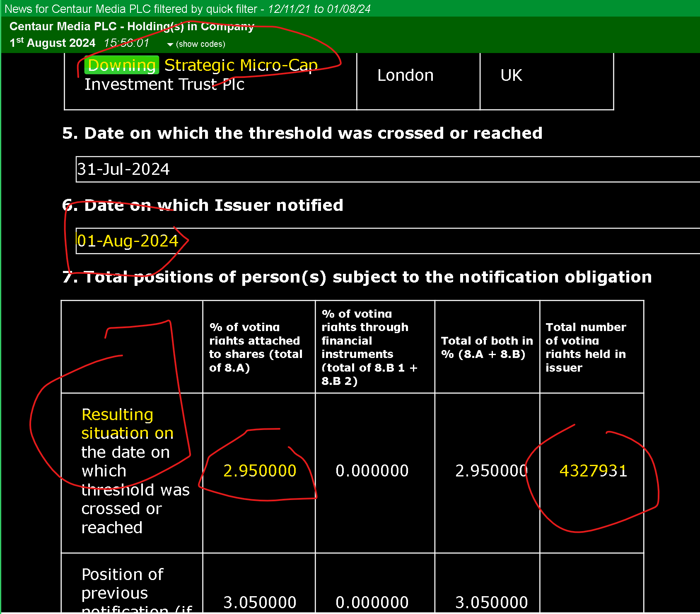Image resolution: width=700 pixels, height=614 pixels.
Task: Click the '3.050000' value under the shares column
Action: point(260,602)
